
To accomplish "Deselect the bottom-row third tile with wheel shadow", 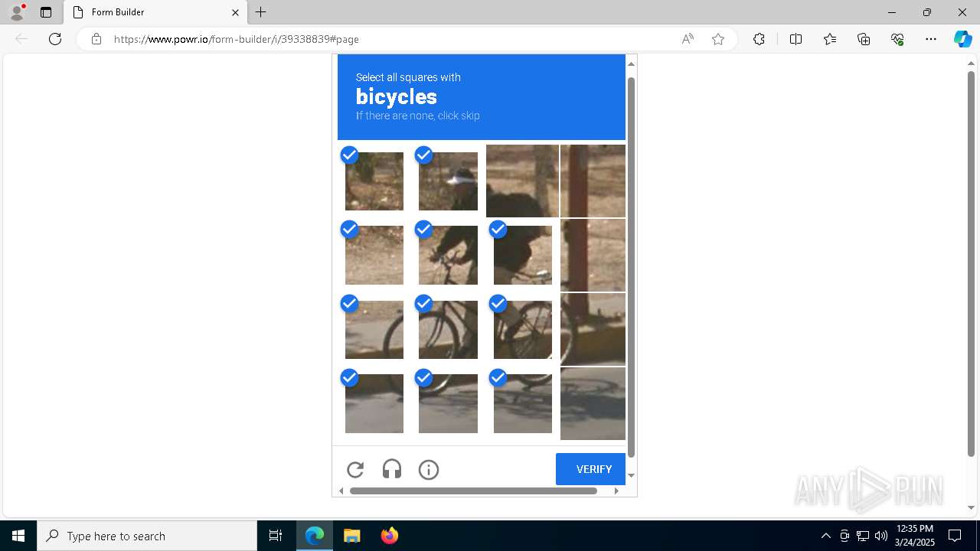I will [x=522, y=403].
